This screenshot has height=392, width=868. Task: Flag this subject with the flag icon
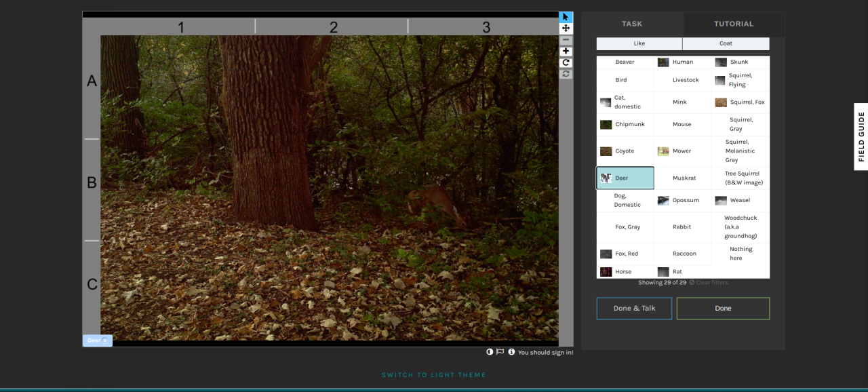click(x=500, y=352)
